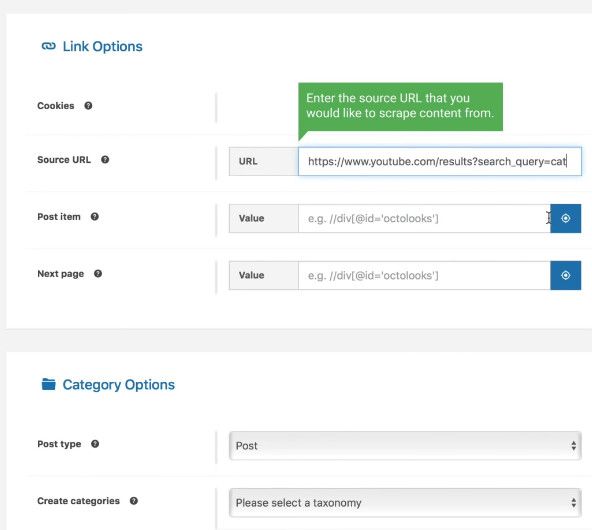Open the Post type dropdown
592x530 pixels.
coord(405,446)
